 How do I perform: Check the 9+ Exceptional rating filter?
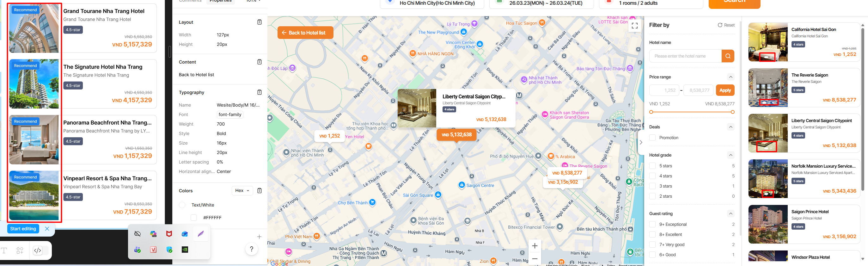(652, 224)
